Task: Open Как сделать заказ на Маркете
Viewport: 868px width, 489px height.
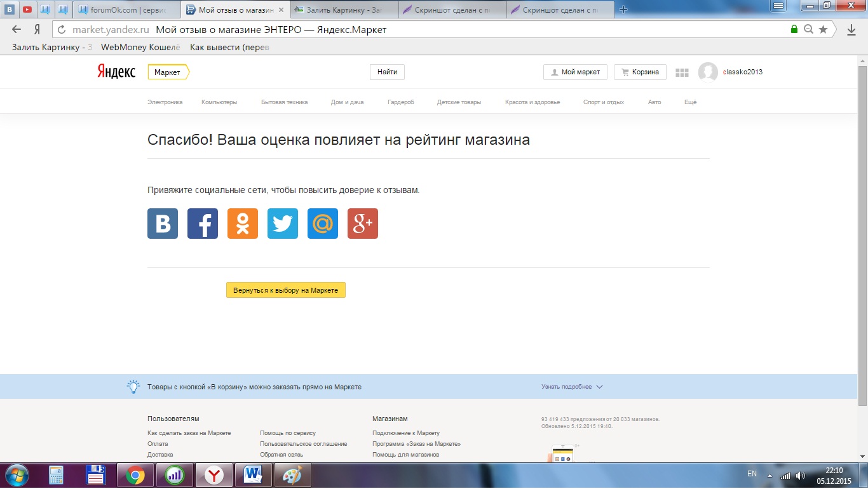Action: (189, 433)
